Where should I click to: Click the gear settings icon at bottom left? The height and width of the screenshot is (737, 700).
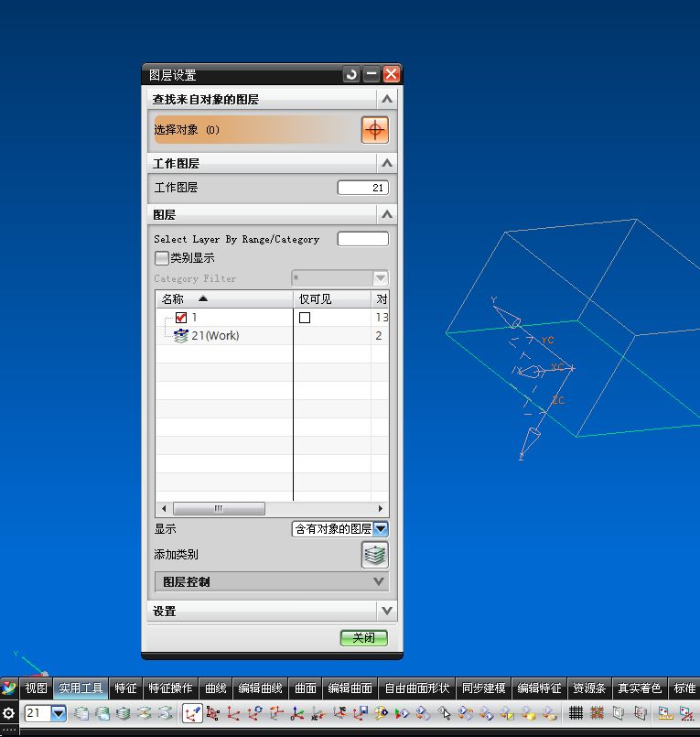[8, 713]
